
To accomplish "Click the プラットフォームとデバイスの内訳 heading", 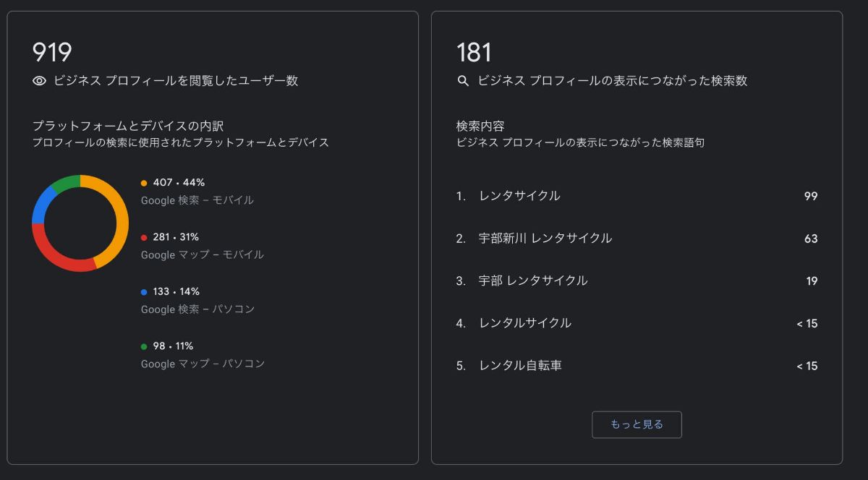I will tap(127, 127).
